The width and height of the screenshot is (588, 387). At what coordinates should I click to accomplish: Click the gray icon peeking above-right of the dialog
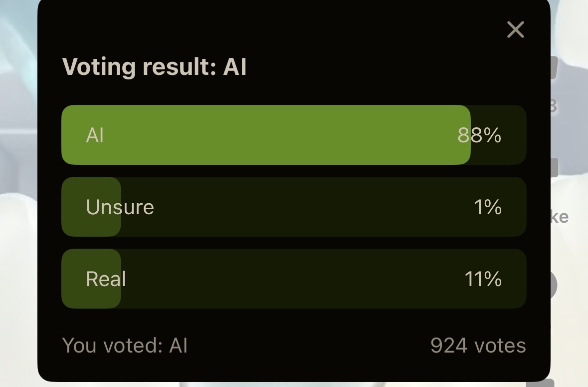(x=554, y=67)
